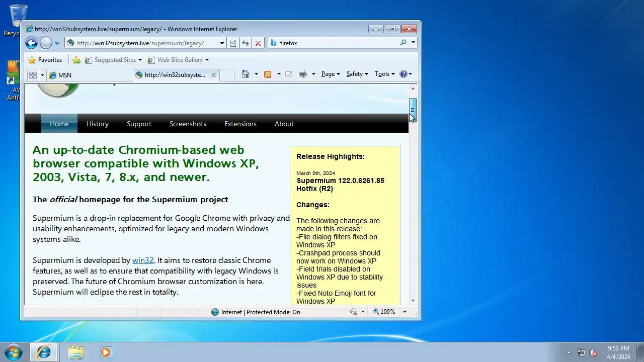Viewport: 644px width, 362px height.
Task: Open the Tools menu
Action: 385,74
